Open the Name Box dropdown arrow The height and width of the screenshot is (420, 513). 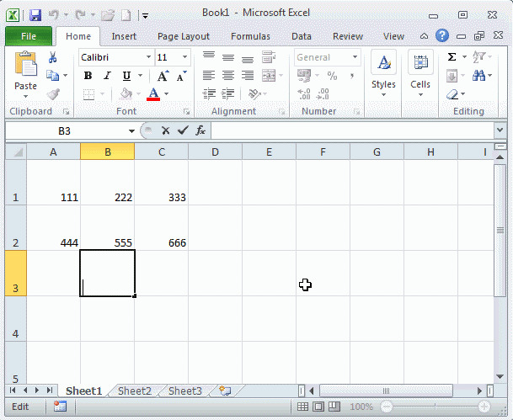[x=131, y=131]
